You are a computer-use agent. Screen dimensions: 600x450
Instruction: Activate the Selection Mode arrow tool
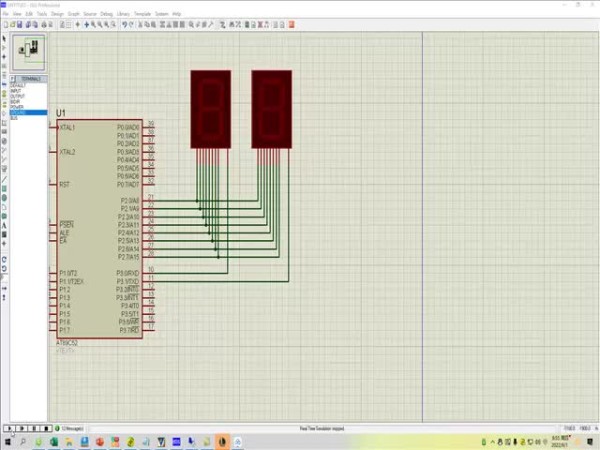4,39
